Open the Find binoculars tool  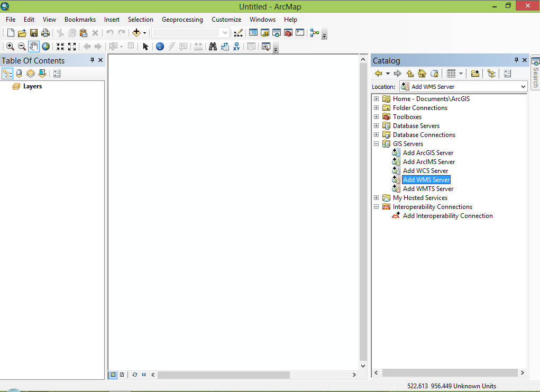(x=213, y=47)
